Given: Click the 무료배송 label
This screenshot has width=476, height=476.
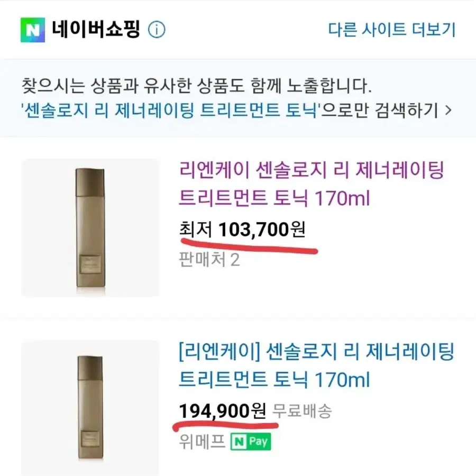Looking at the screenshot, I should pyautogui.click(x=302, y=411).
